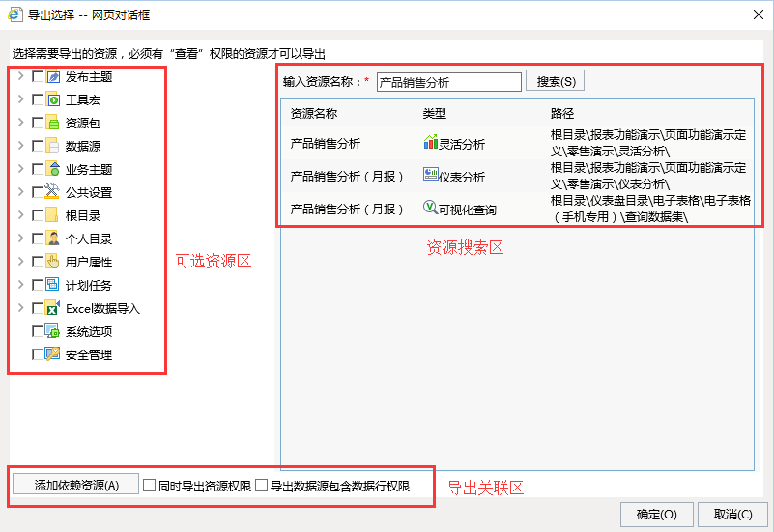Click the 安全管理 key icon
The image size is (774, 532).
53,354
